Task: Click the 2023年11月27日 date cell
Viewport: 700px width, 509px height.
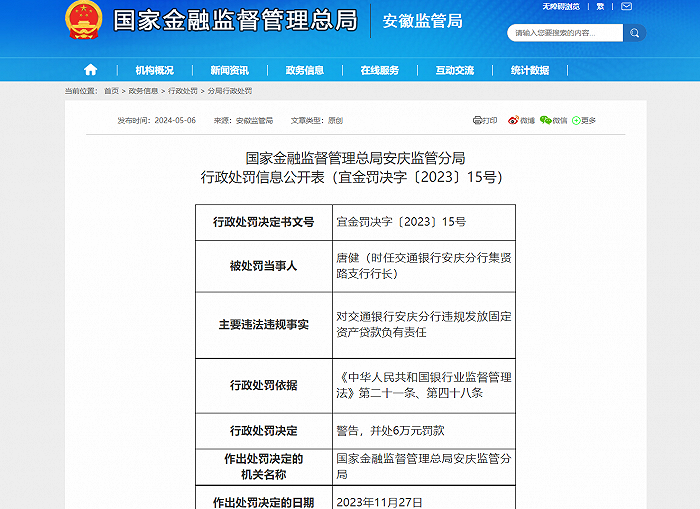Action: tap(424, 498)
